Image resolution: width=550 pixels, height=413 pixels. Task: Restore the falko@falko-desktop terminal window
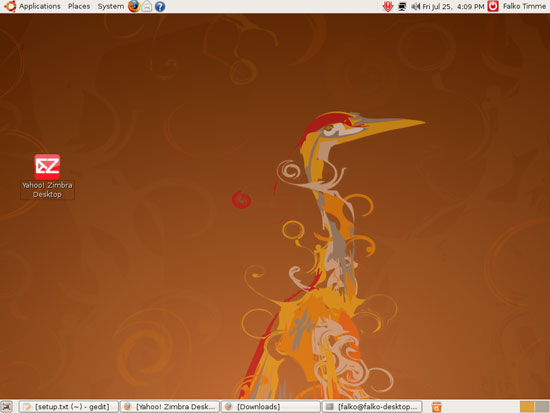[x=372, y=407]
